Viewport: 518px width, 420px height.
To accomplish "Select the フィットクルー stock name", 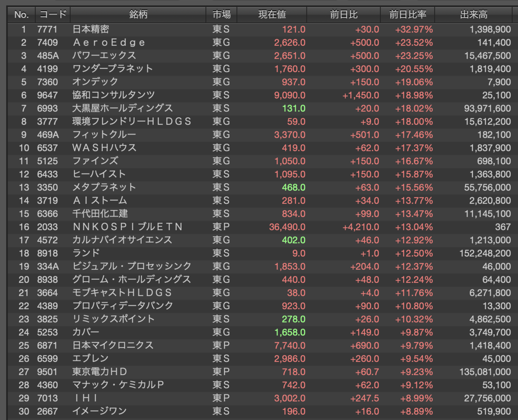I will click(104, 135).
